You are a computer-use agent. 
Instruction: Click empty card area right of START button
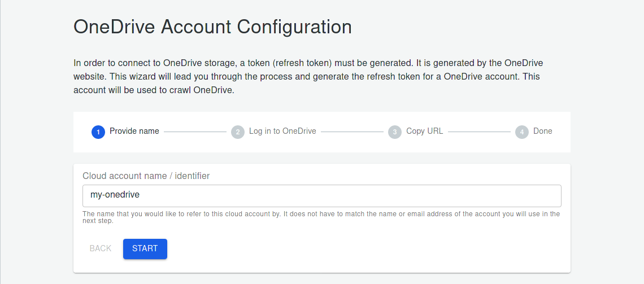[x=367, y=248]
